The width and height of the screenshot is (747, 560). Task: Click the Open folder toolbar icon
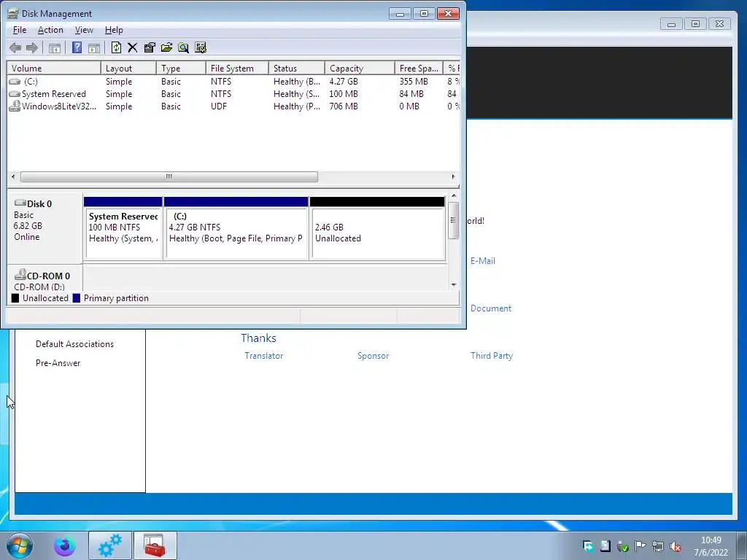point(166,47)
